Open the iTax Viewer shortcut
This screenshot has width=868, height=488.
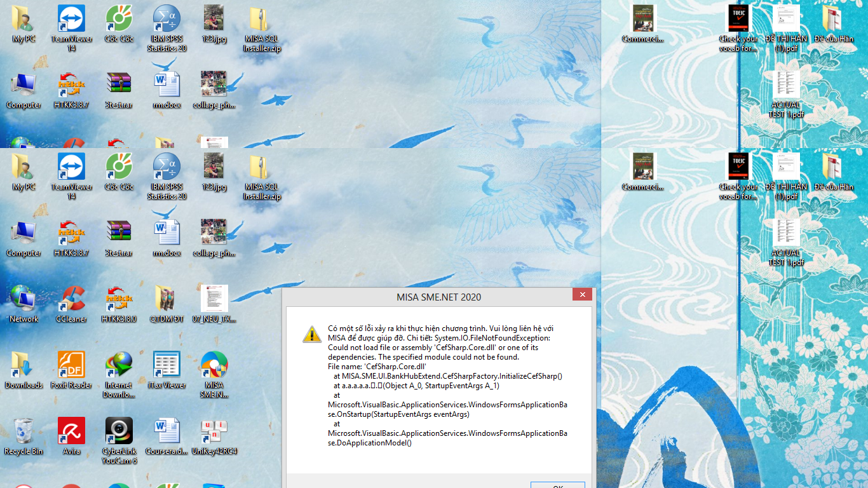tap(166, 370)
